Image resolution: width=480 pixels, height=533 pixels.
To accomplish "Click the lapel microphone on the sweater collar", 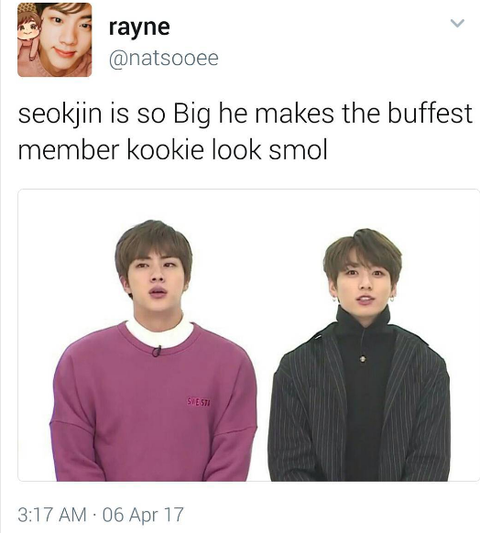I will pos(156,351).
